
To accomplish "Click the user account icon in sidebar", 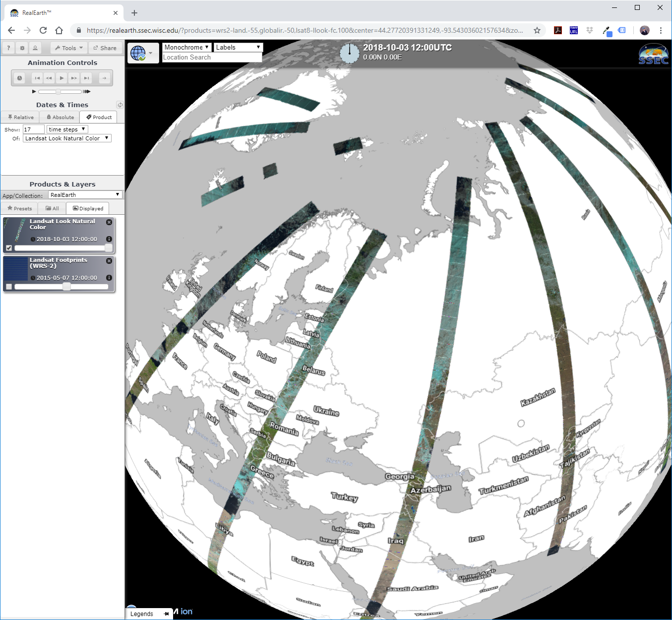I will pos(35,48).
